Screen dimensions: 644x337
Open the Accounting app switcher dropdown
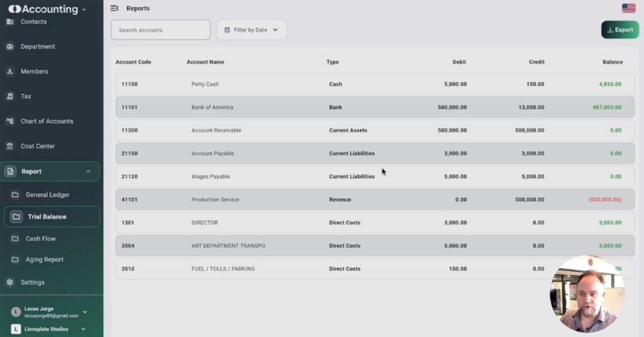pyautogui.click(x=84, y=9)
